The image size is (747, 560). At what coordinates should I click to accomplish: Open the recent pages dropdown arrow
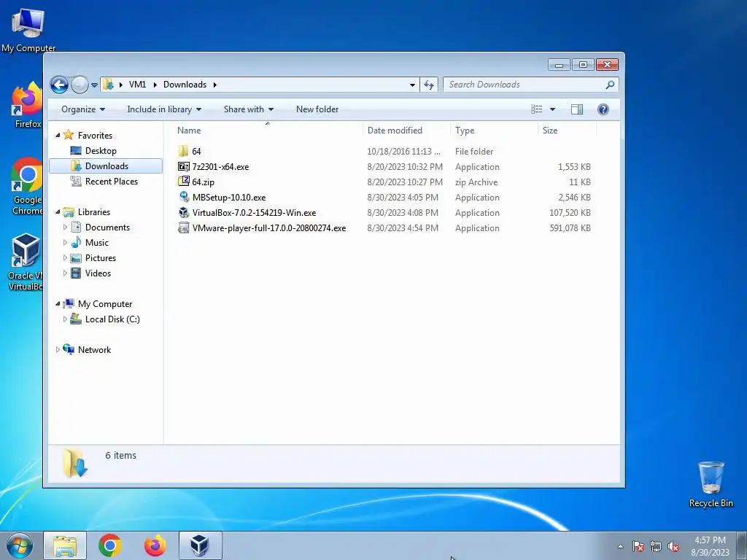pyautogui.click(x=94, y=85)
